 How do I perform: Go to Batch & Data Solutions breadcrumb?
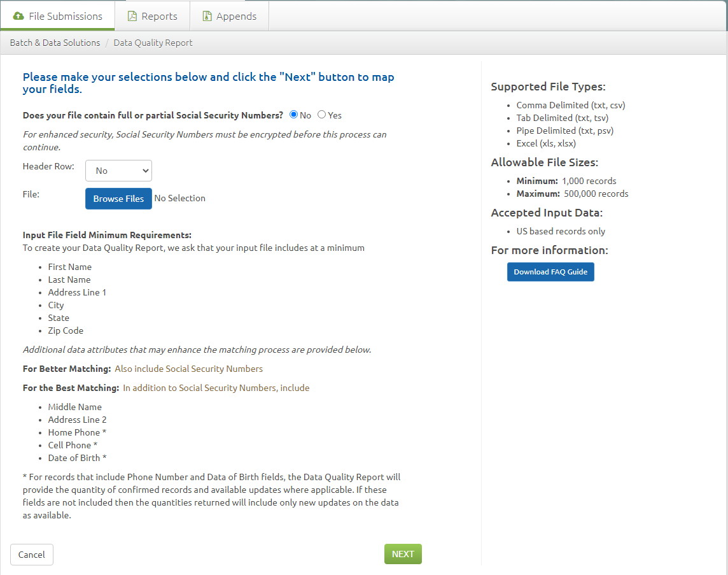[55, 43]
